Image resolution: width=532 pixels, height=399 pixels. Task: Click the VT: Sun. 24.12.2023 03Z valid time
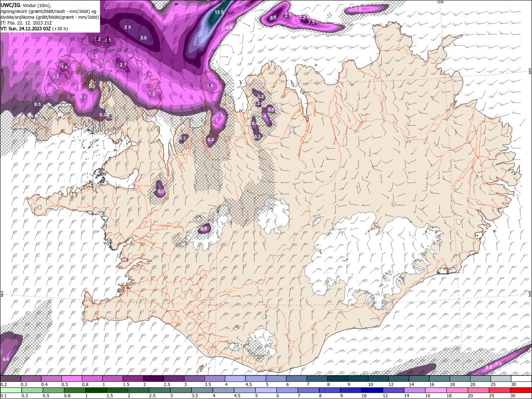[34, 29]
